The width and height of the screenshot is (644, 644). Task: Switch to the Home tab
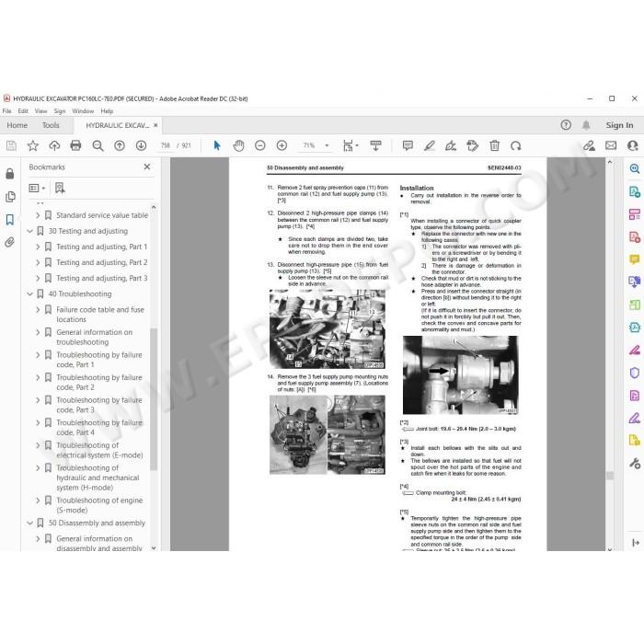coord(17,125)
